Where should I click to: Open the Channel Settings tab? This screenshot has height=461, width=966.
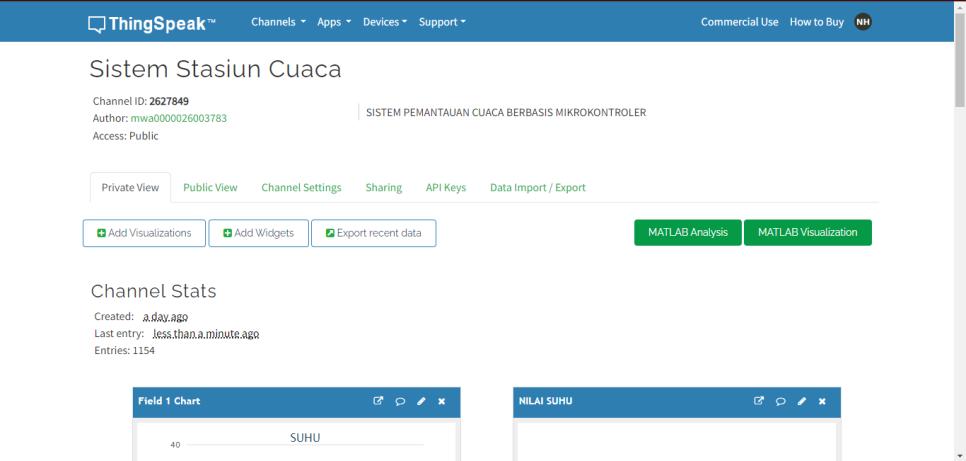coord(301,187)
